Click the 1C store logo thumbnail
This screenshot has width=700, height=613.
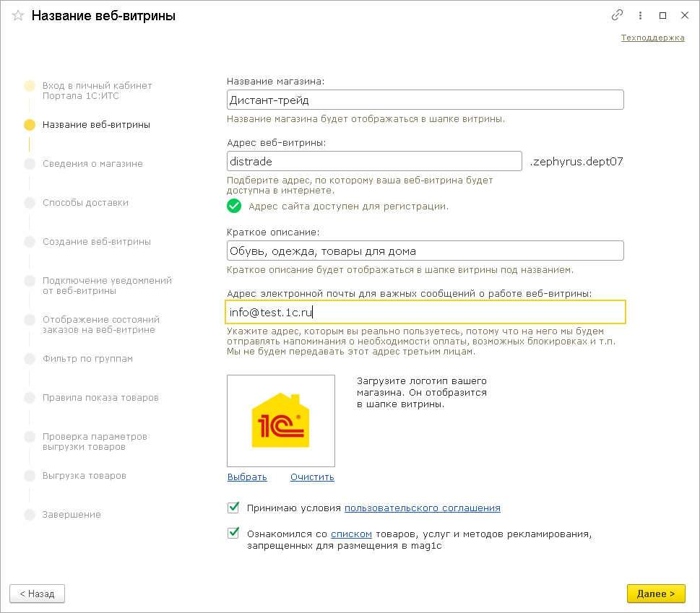[x=280, y=421]
